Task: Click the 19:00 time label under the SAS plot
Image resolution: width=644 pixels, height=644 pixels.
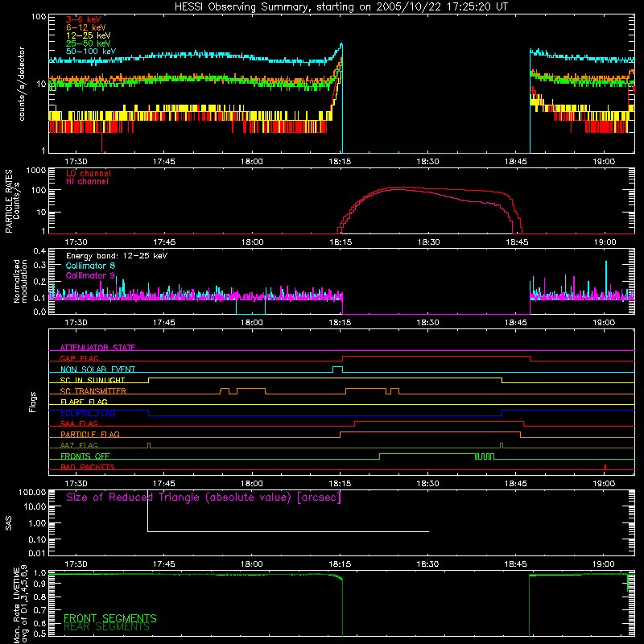Action: [604, 564]
